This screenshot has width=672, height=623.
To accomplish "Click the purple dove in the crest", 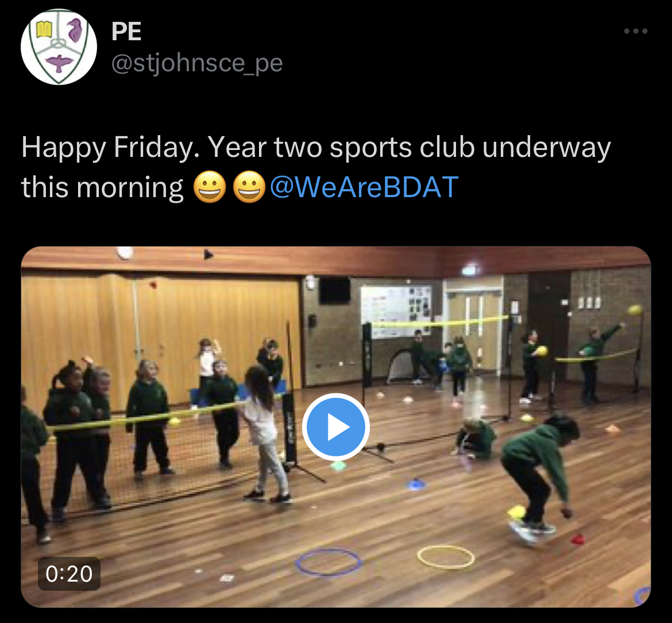I will 60,63.
